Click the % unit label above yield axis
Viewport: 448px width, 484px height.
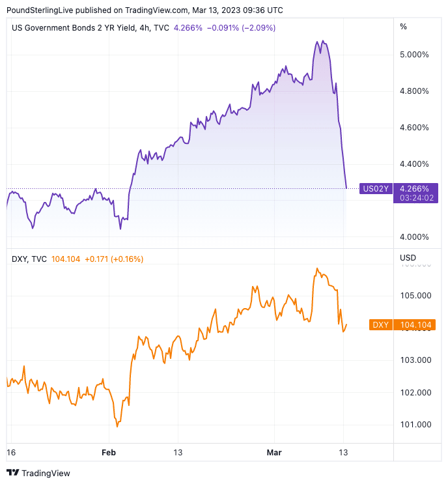click(x=403, y=27)
